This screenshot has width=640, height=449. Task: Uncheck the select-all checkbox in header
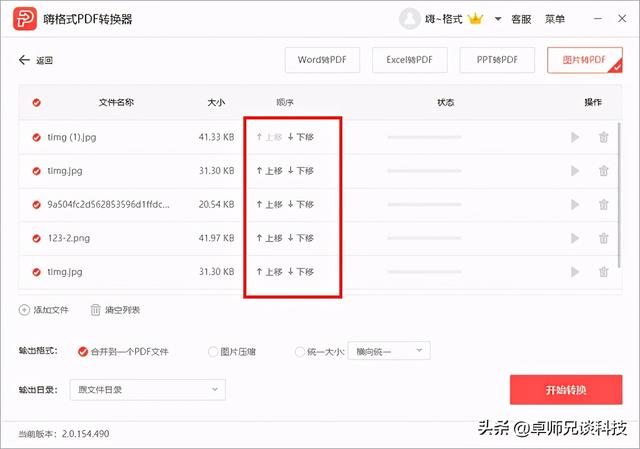(37, 102)
